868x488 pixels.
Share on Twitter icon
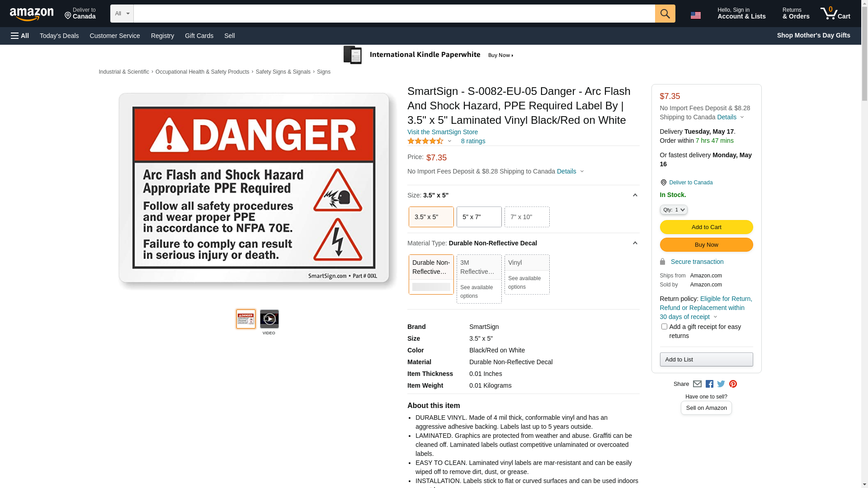(721, 384)
